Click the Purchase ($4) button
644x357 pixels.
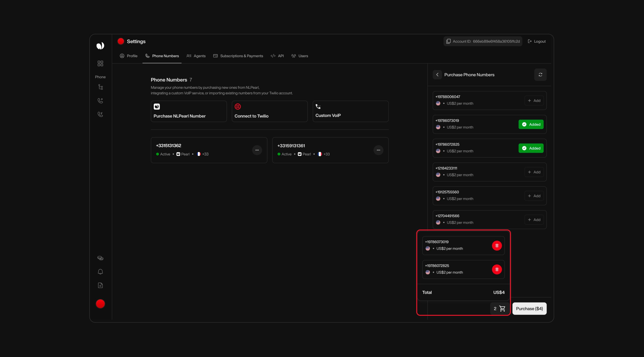pos(529,308)
